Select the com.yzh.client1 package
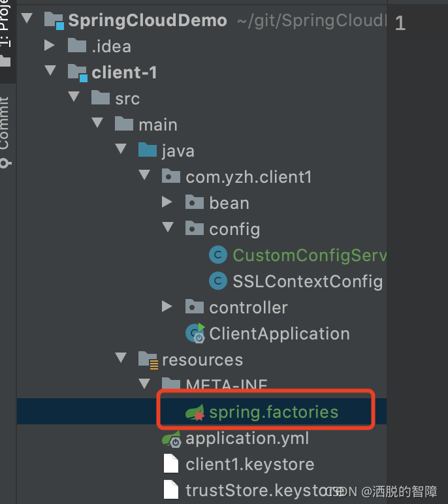The width and height of the screenshot is (448, 504). pyautogui.click(x=249, y=177)
